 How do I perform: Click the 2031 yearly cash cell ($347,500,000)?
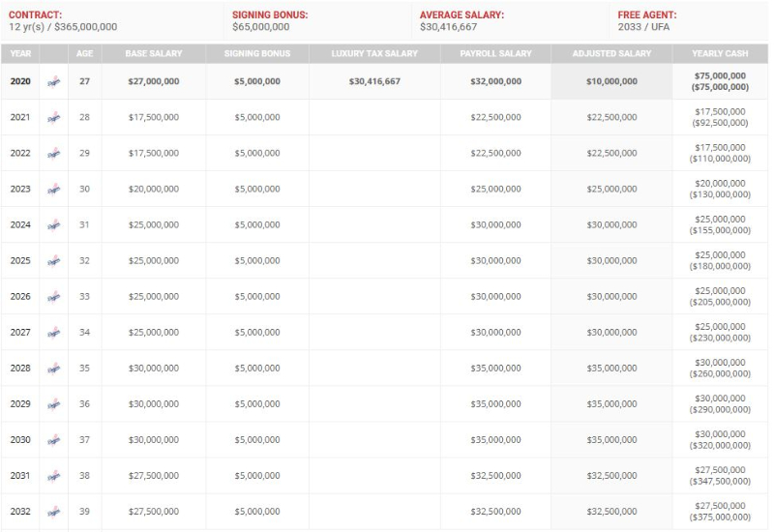[x=720, y=476]
